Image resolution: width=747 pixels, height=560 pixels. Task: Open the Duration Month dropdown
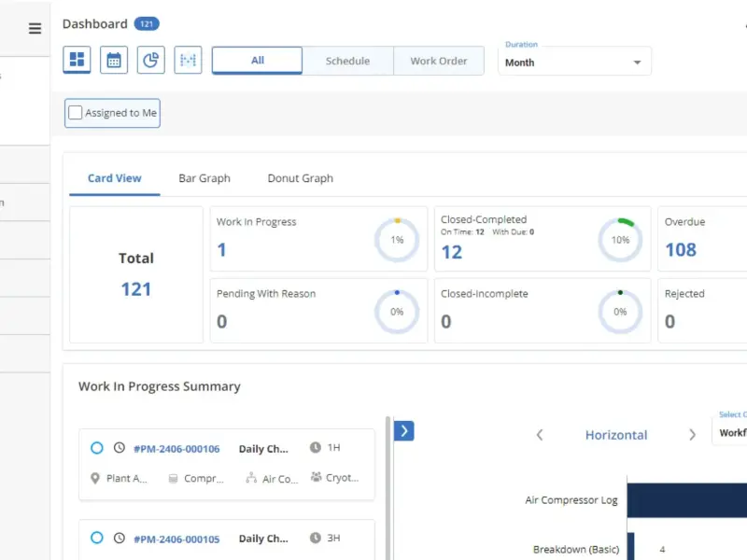pyautogui.click(x=574, y=62)
